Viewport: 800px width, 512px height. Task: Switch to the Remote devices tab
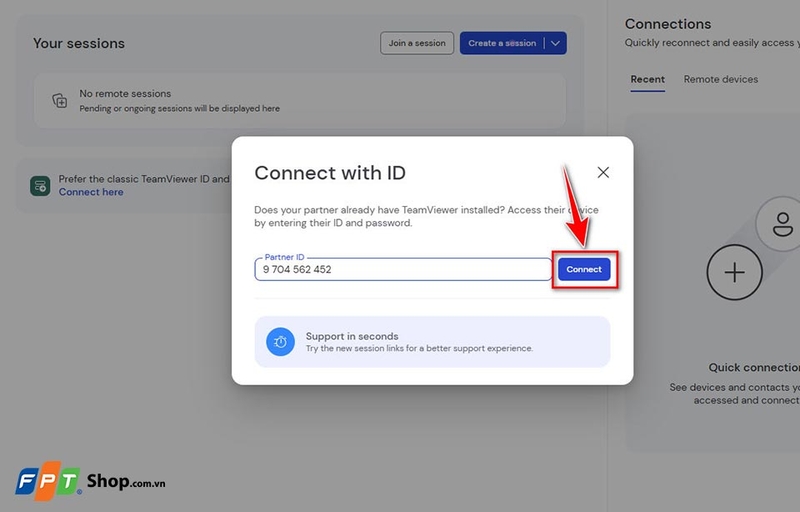point(720,79)
